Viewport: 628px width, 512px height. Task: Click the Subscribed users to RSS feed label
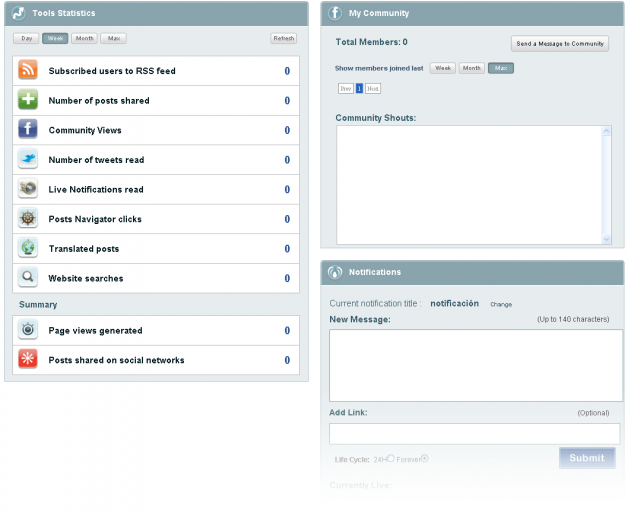click(x=112, y=71)
